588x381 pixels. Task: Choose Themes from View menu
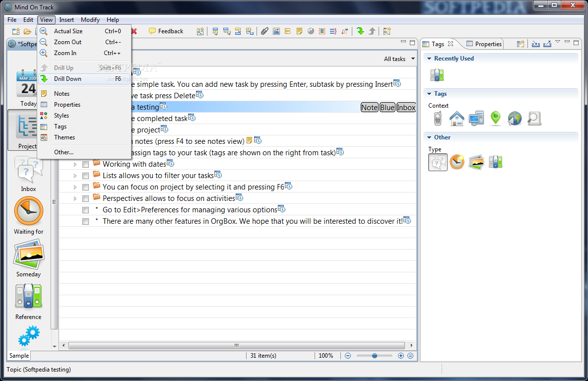pyautogui.click(x=84, y=137)
